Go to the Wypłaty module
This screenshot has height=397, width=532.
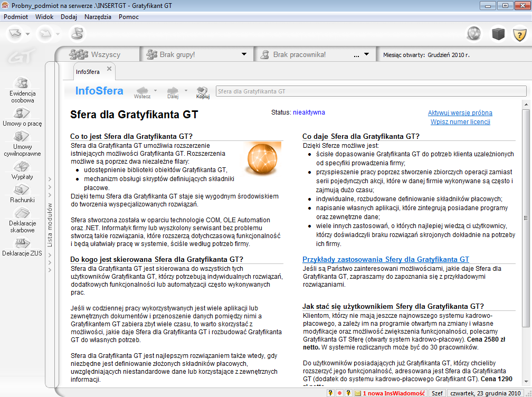[22, 171]
